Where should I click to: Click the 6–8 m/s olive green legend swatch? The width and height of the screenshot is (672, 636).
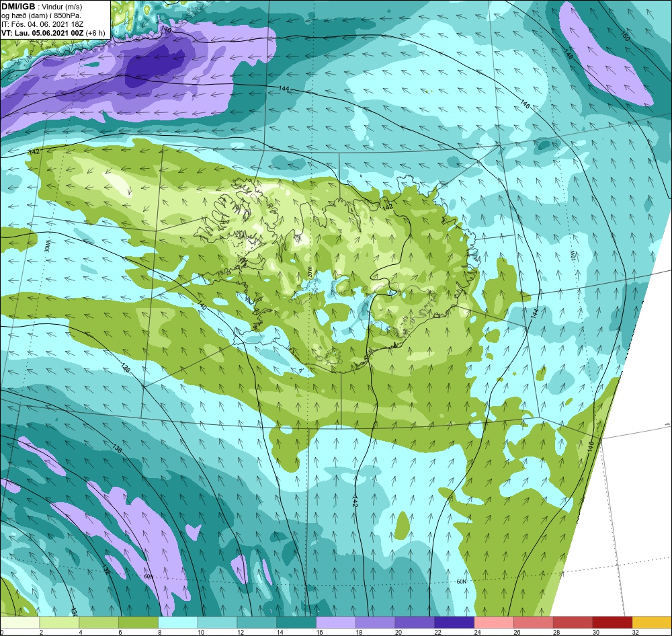[x=138, y=623]
